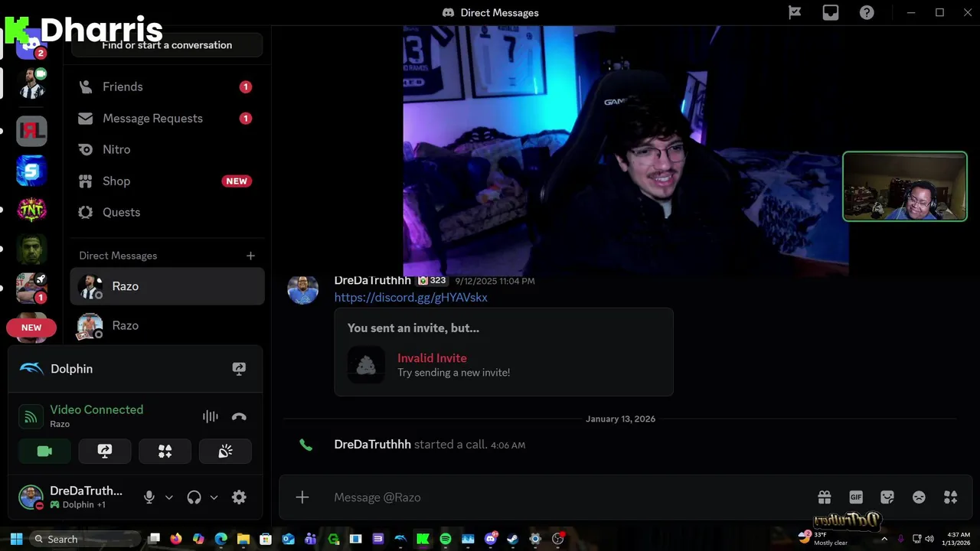Viewport: 980px width, 551px height.
Task: Click the 323 server tag badge
Action: click(432, 281)
